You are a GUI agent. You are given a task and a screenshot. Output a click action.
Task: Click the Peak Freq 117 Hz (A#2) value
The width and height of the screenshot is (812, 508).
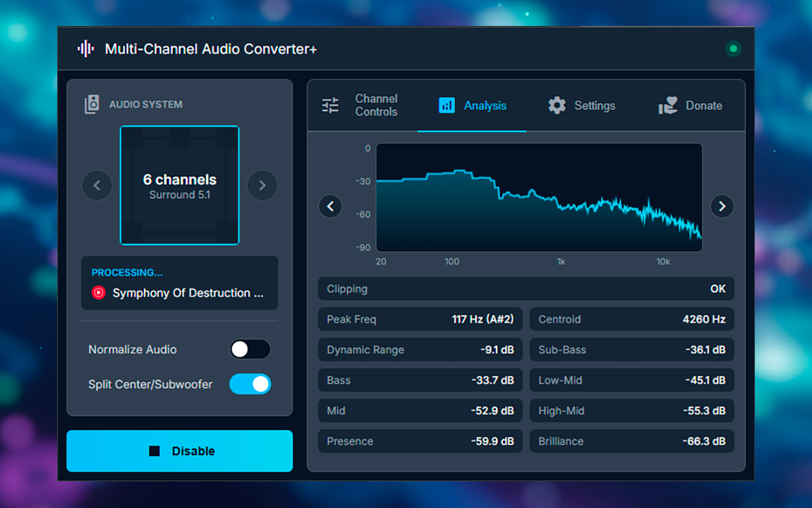tap(483, 319)
